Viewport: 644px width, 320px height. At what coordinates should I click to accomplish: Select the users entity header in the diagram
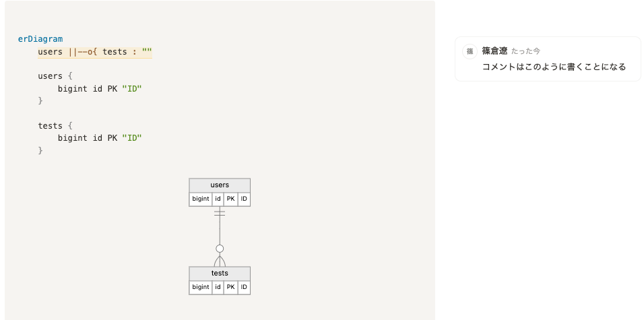pyautogui.click(x=220, y=185)
